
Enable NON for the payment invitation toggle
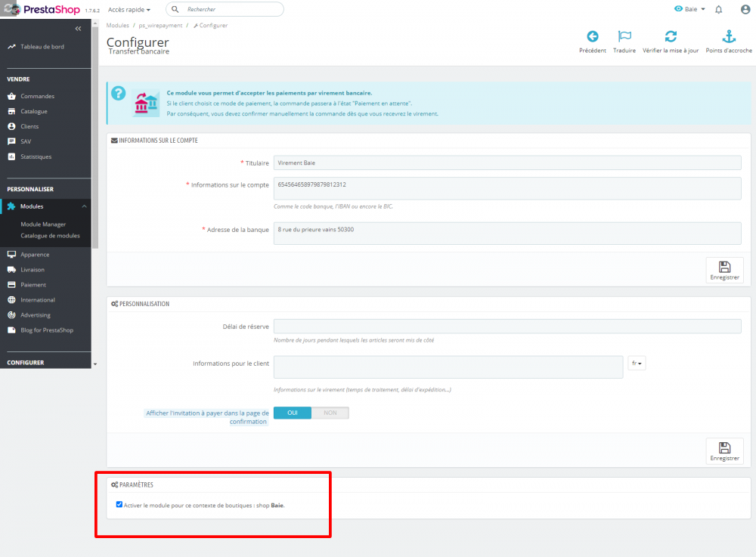pos(330,413)
